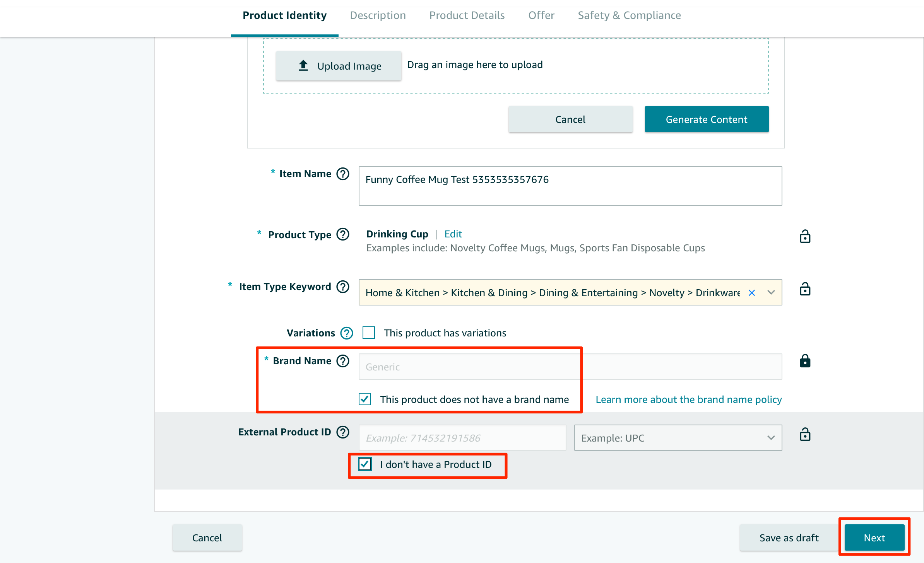Click the Item Name help icon

(x=343, y=174)
